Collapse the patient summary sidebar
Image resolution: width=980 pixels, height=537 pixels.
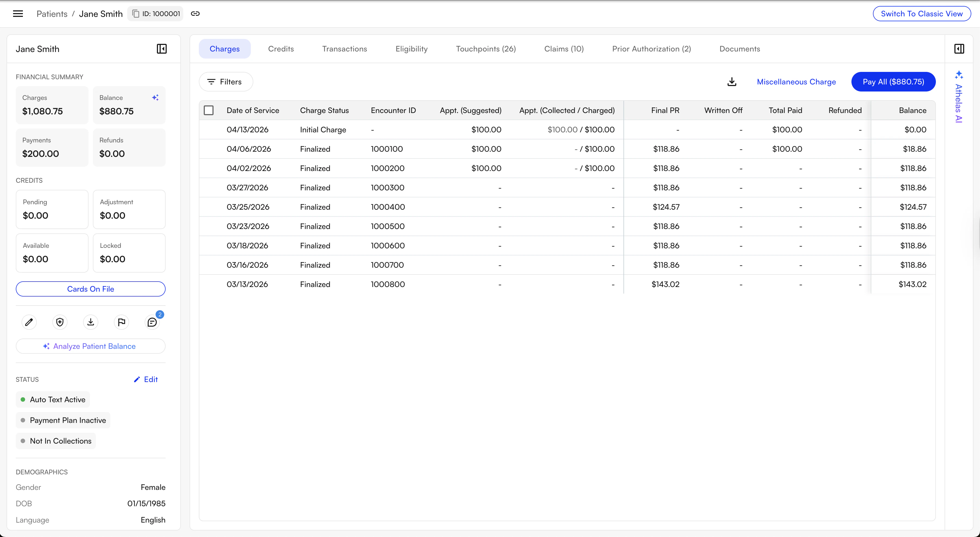pos(161,49)
